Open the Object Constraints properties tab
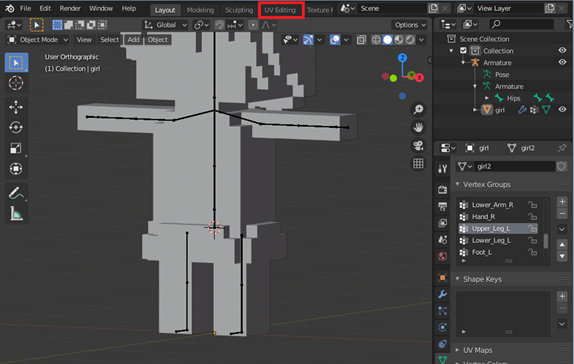This screenshot has width=574, height=364. (x=442, y=343)
